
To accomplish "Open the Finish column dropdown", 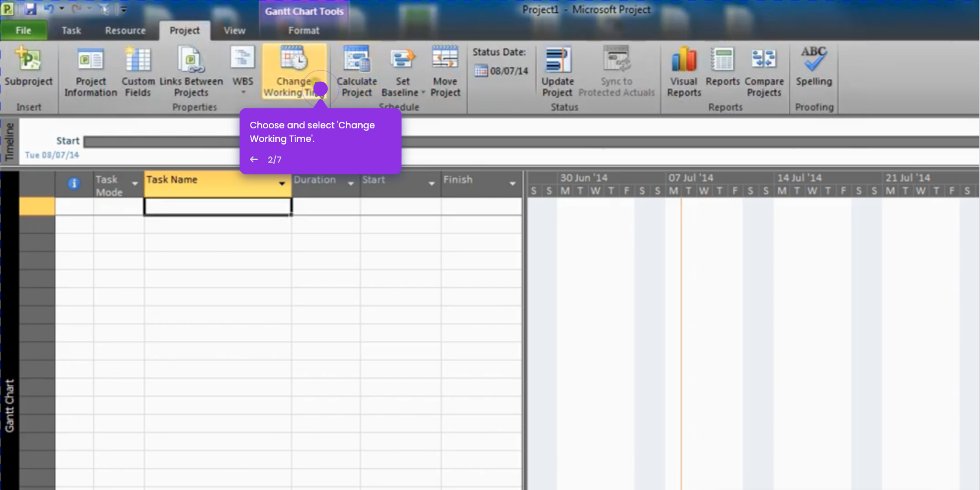I will point(513,184).
